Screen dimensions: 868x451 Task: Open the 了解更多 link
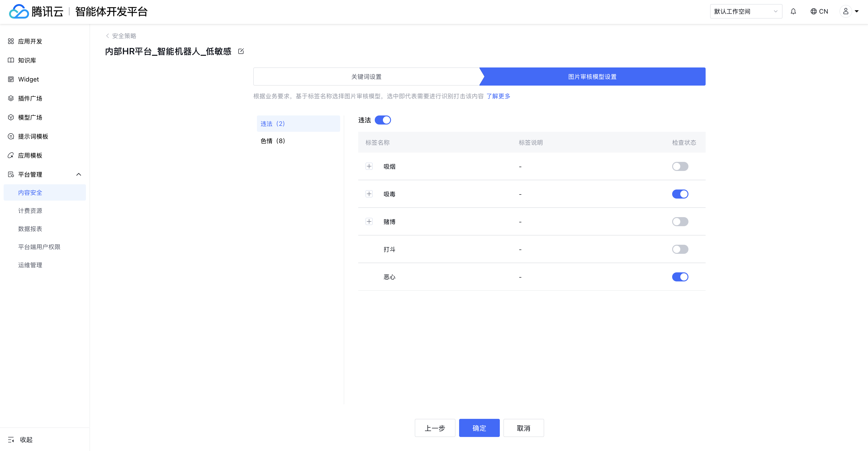point(498,96)
